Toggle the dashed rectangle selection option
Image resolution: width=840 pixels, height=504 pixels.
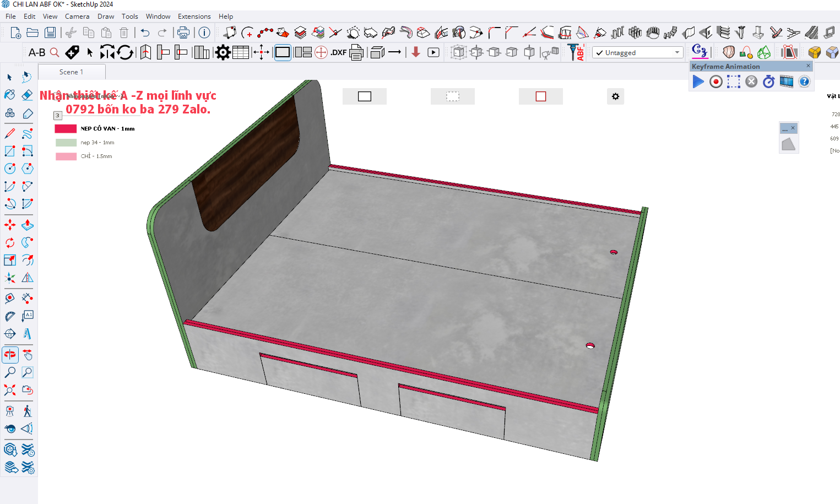tap(452, 96)
